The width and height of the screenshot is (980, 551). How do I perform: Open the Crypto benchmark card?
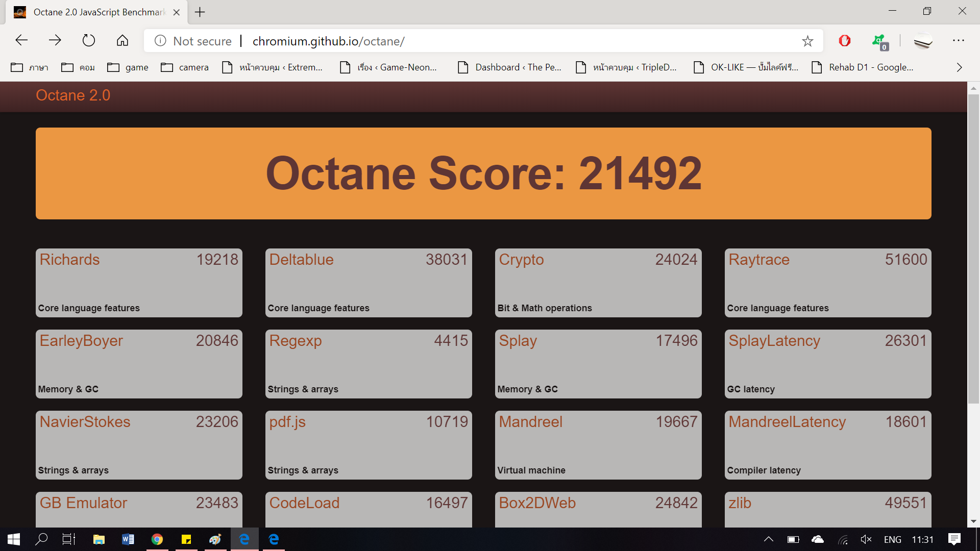click(x=598, y=283)
